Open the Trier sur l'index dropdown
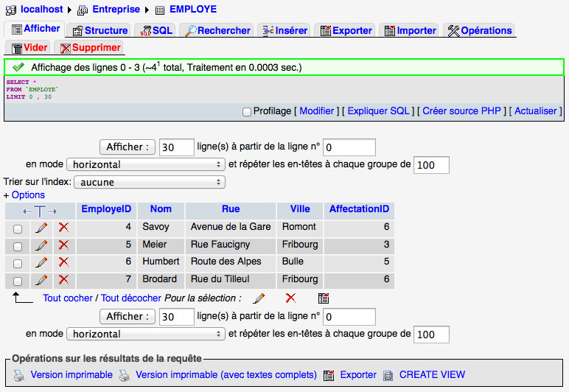This screenshot has height=392, width=569. (x=150, y=182)
